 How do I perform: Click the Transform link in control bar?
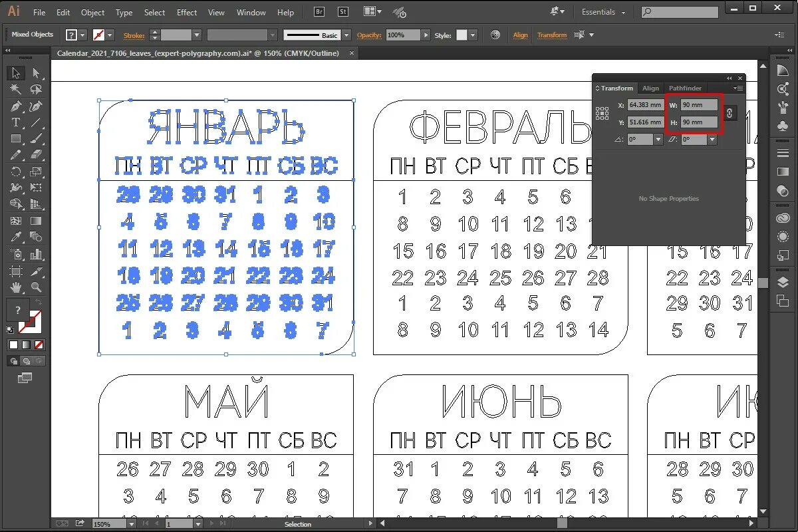[552, 35]
